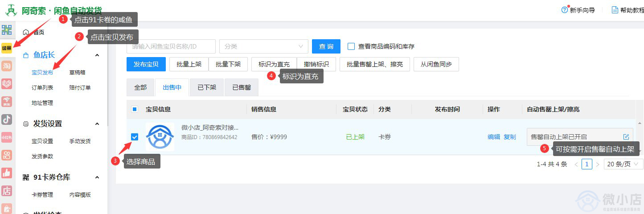644x214 pixels.
Task: Toggle the select-all checkbox in table header
Action: point(135,109)
